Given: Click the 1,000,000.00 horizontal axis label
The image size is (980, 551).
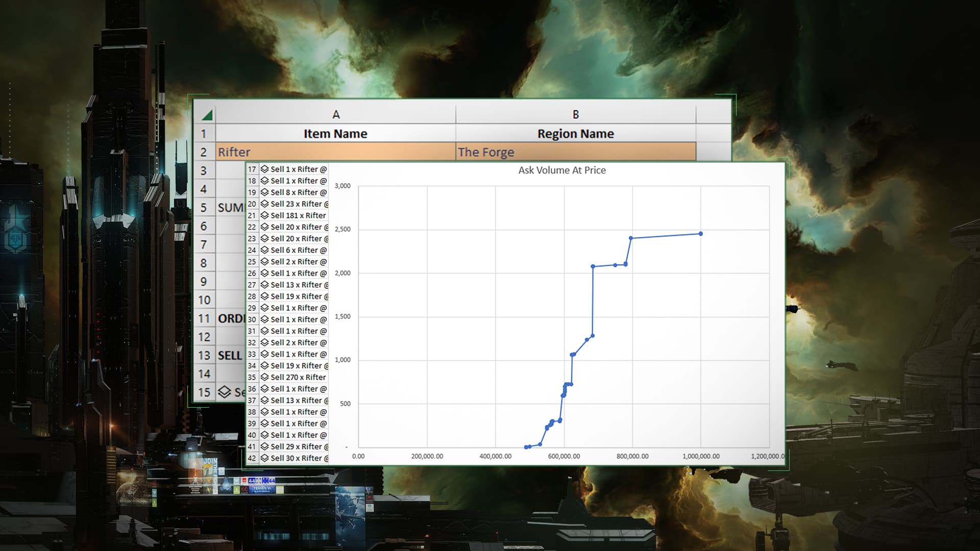Looking at the screenshot, I should [701, 456].
